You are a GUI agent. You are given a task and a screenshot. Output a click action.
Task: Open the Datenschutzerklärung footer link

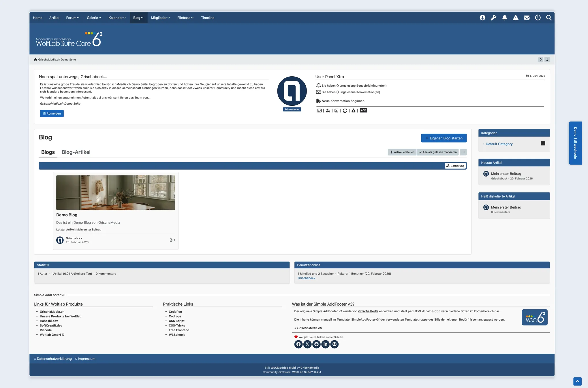click(54, 359)
